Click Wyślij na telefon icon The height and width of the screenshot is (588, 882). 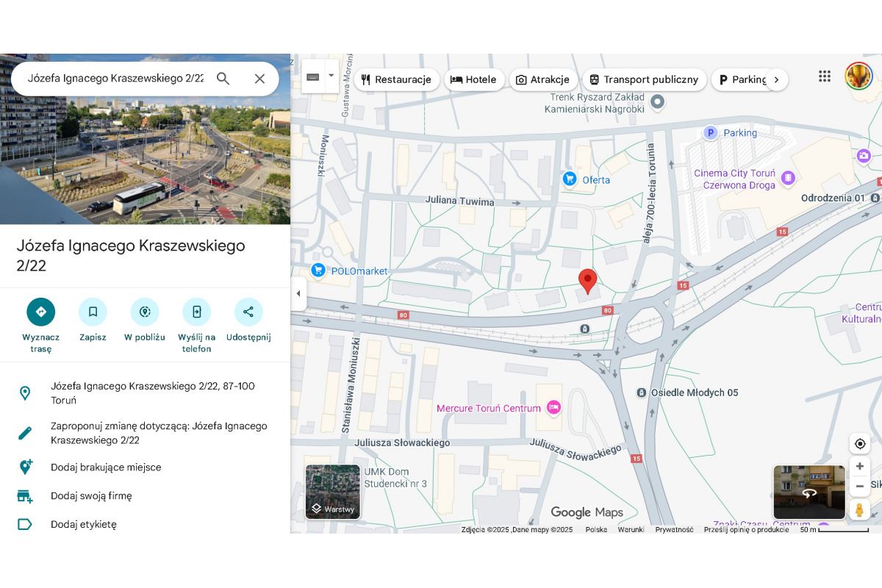(196, 312)
